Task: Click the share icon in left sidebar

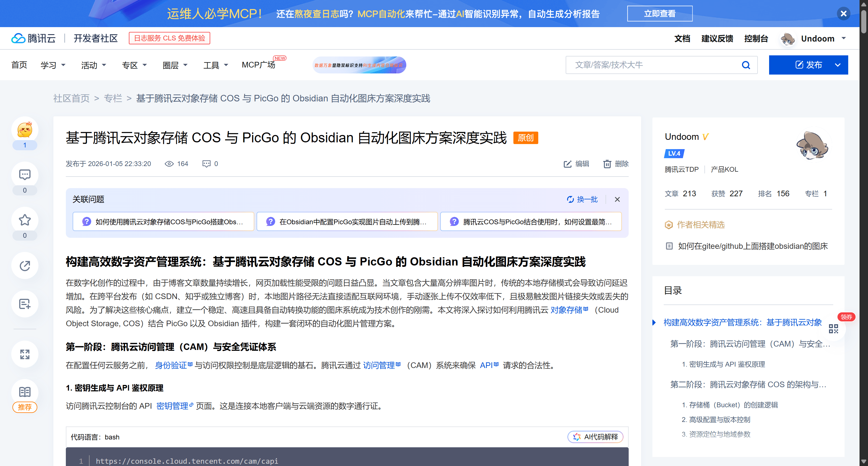Action: pos(25,265)
